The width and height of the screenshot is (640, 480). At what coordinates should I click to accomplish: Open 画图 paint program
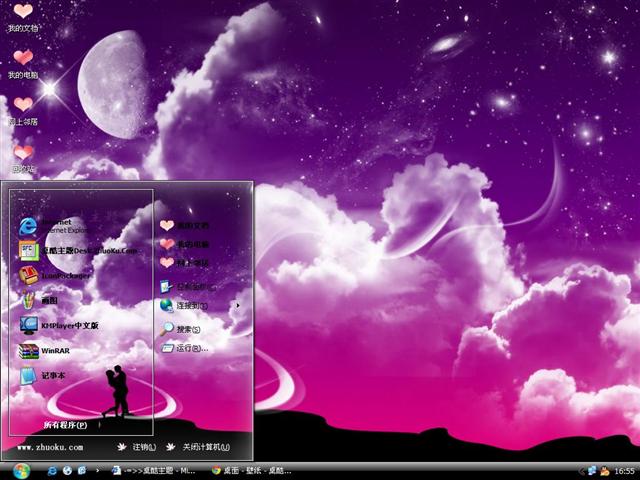point(39,300)
